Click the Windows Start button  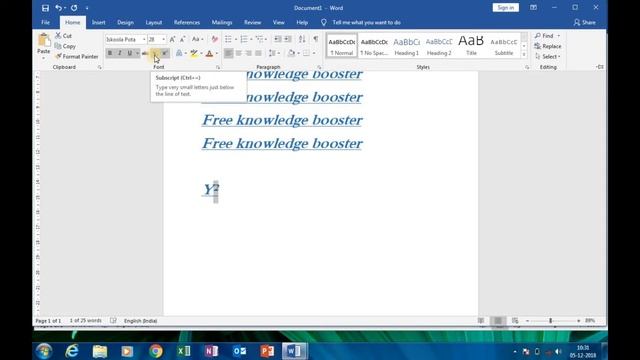[44, 351]
